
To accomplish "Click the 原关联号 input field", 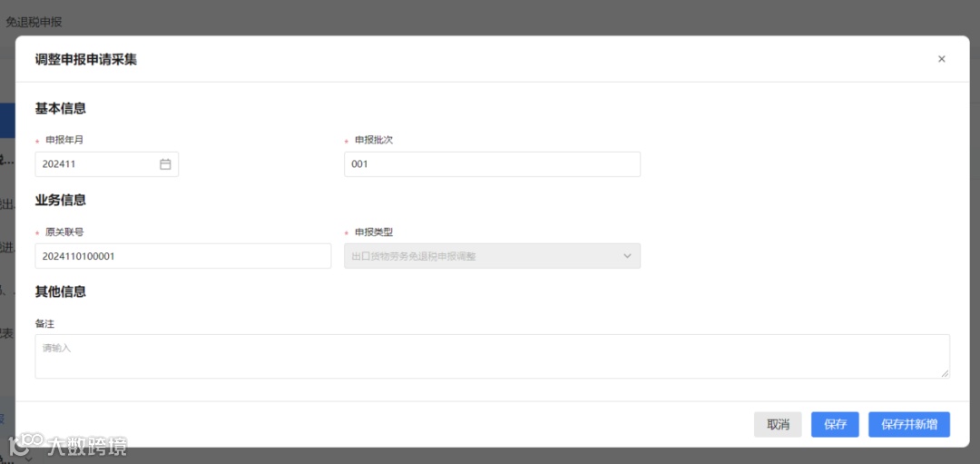I will coord(183,256).
